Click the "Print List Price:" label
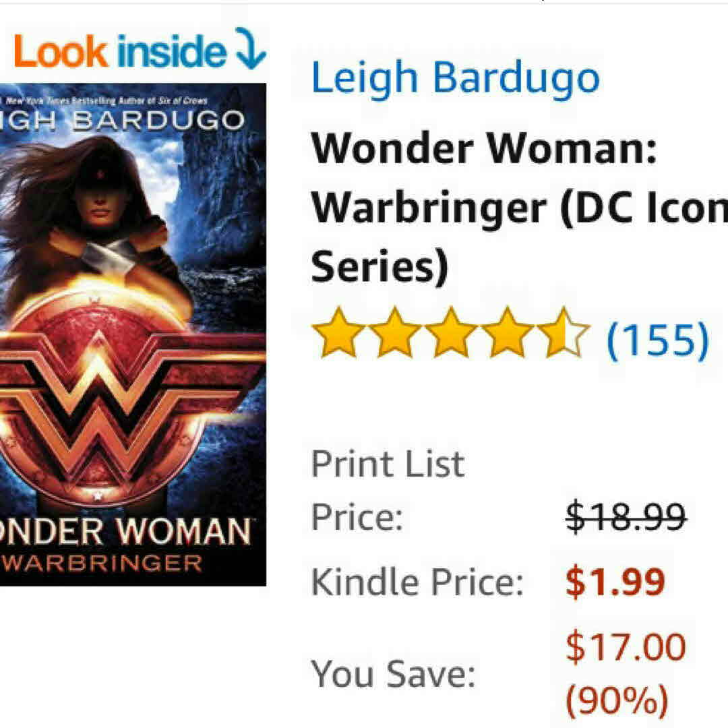The width and height of the screenshot is (728, 728). (x=388, y=490)
